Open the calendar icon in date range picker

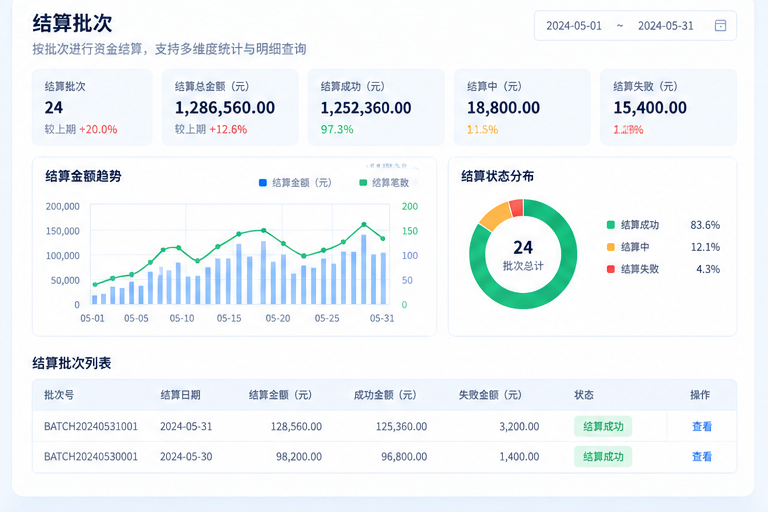[x=720, y=25]
